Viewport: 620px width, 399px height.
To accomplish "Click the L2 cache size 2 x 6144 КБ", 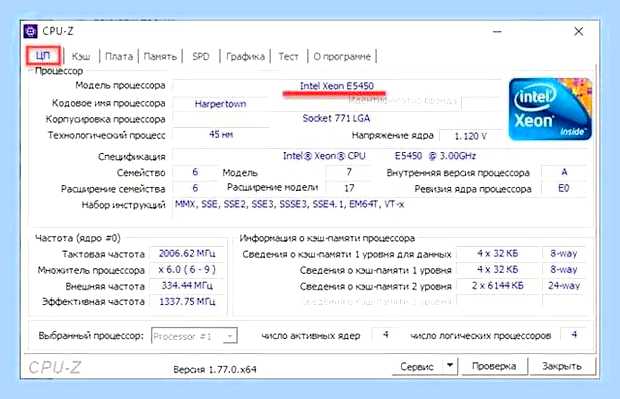I will 497,285.
